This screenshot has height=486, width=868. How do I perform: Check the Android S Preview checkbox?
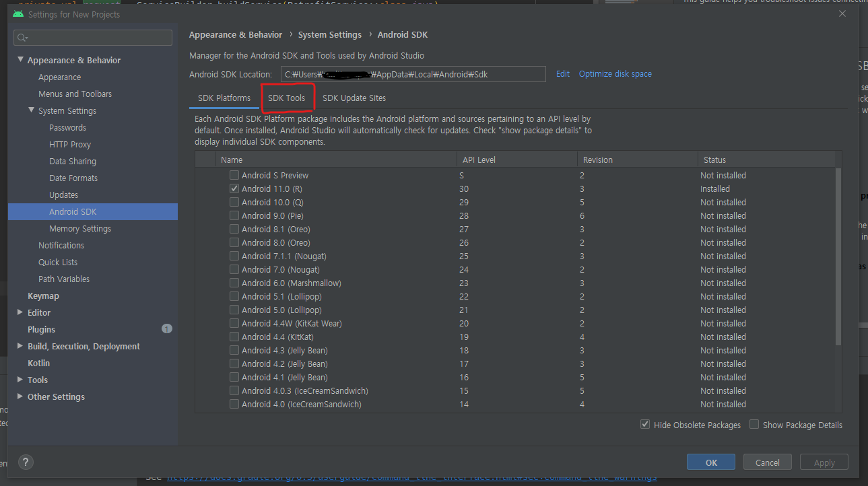pyautogui.click(x=234, y=175)
